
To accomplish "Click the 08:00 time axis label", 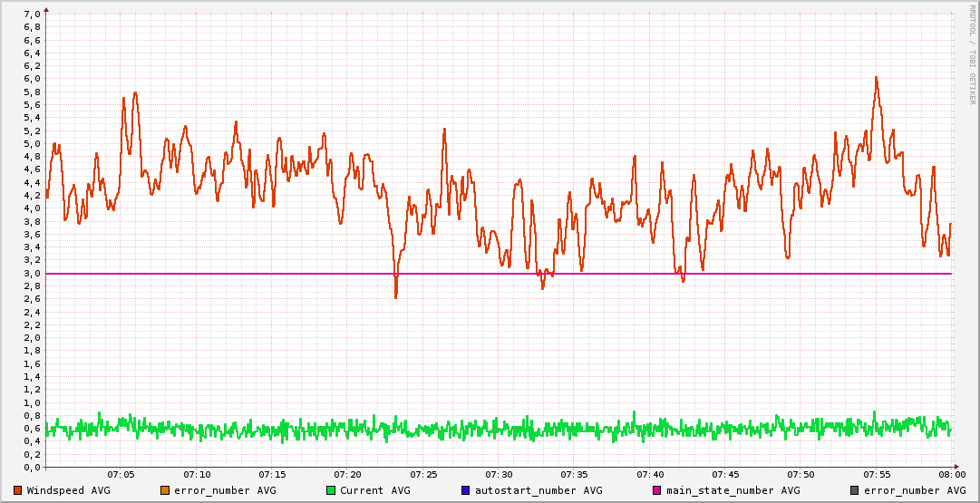I will (951, 474).
